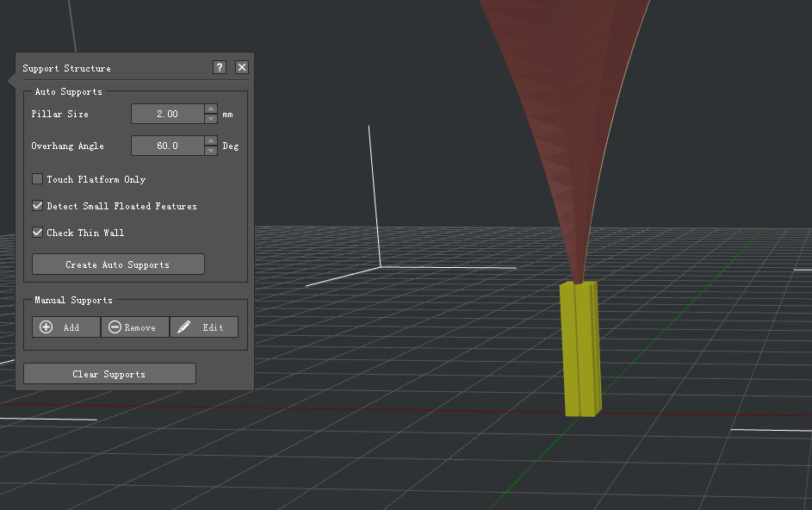
Task: Select the Edit support pen icon
Action: coord(183,327)
